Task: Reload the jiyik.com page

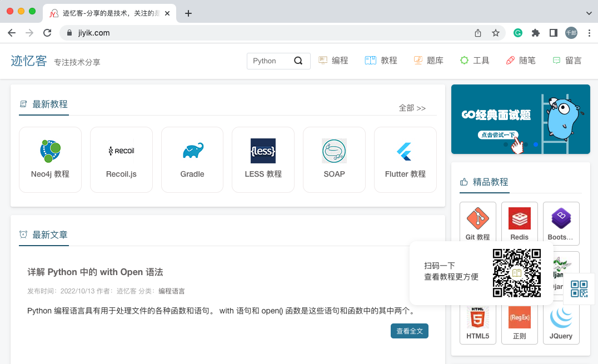Action: coord(47,33)
